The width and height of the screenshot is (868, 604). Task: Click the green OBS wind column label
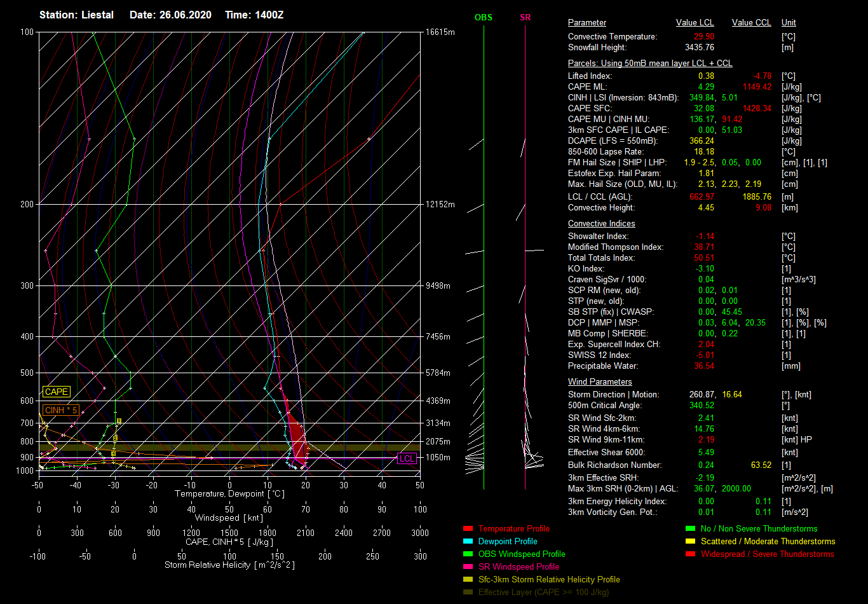point(484,18)
